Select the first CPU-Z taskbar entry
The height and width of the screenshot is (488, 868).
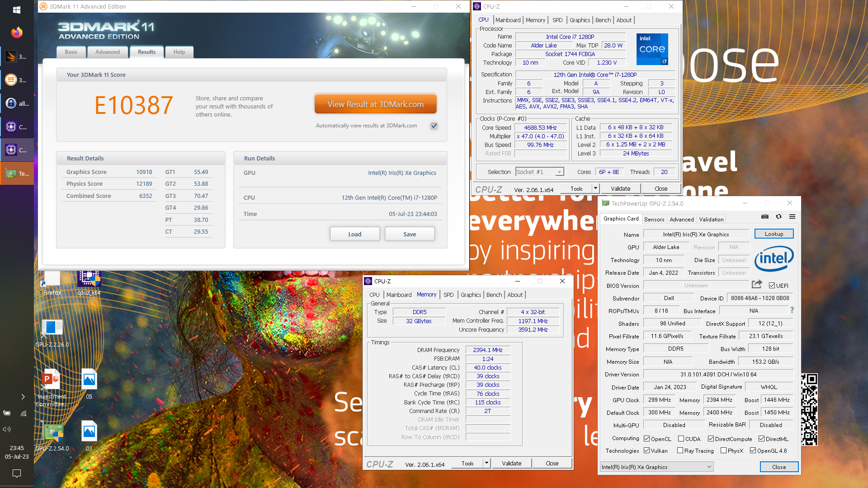pyautogui.click(x=17, y=127)
